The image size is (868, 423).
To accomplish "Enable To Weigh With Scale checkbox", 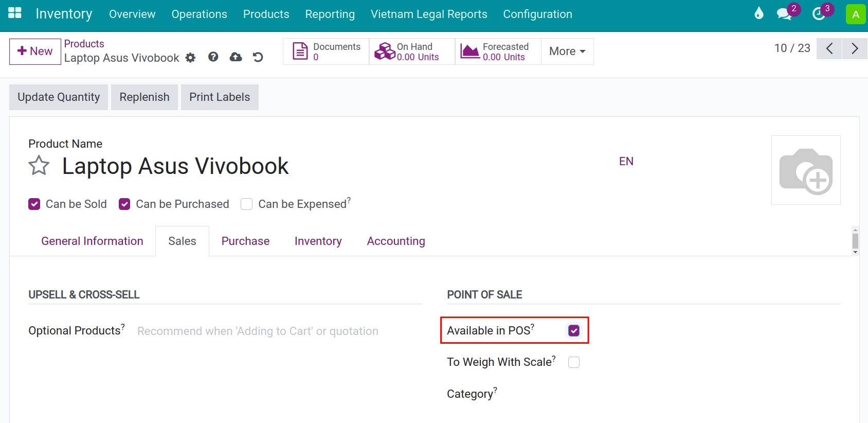I will tap(574, 362).
